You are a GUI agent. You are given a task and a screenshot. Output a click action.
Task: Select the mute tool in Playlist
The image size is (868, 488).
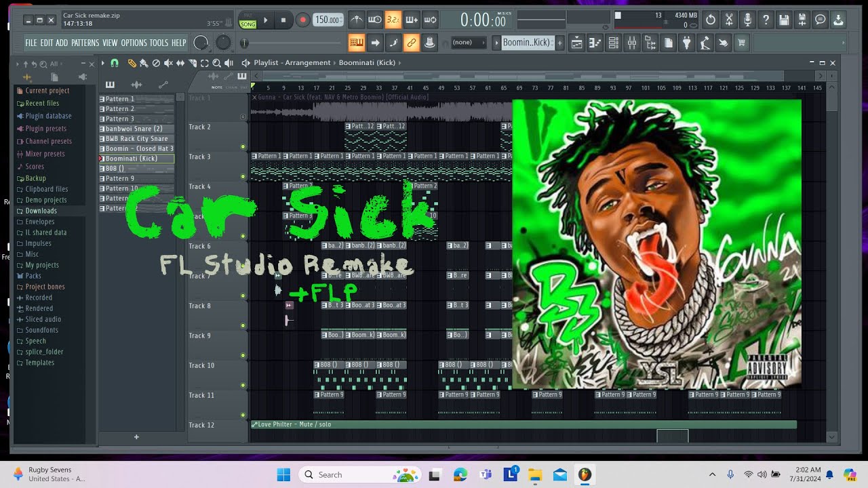click(x=168, y=63)
